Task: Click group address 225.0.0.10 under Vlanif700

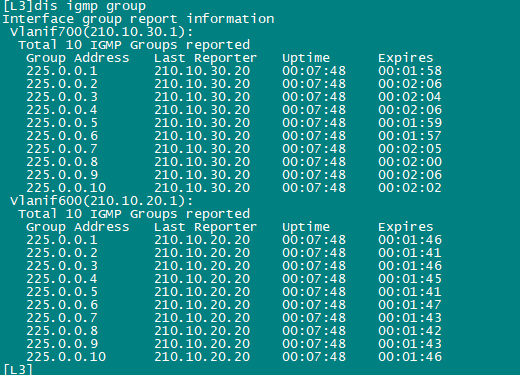Action: tap(66, 188)
